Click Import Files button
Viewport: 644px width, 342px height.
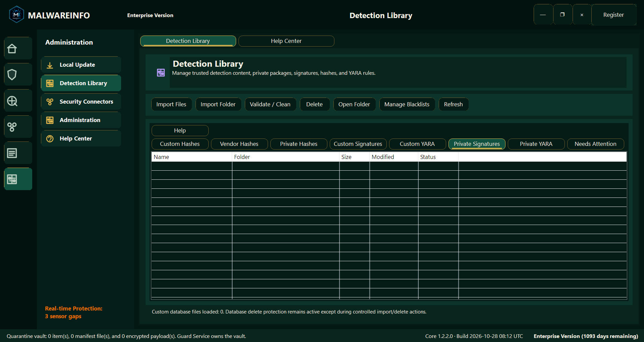(171, 104)
